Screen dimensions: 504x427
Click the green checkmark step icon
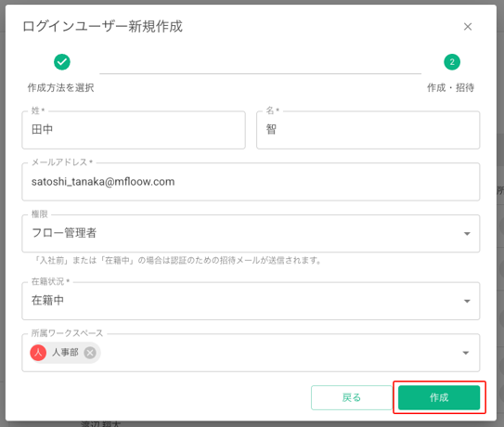click(62, 62)
